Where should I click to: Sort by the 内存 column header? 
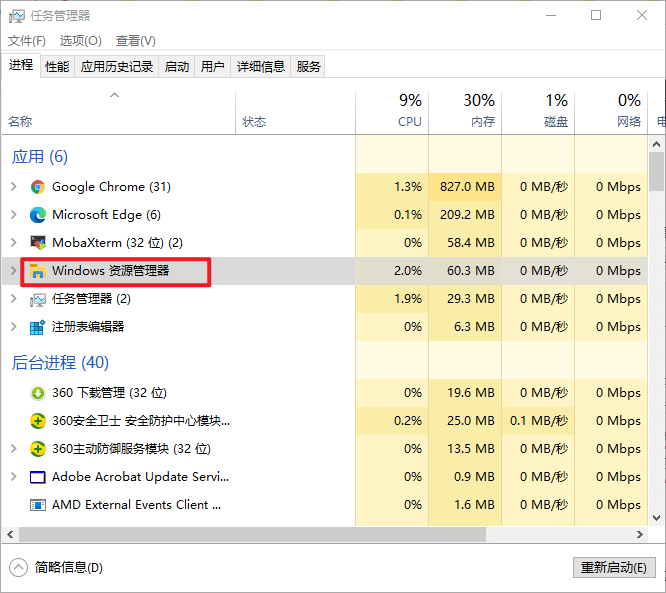pos(465,113)
